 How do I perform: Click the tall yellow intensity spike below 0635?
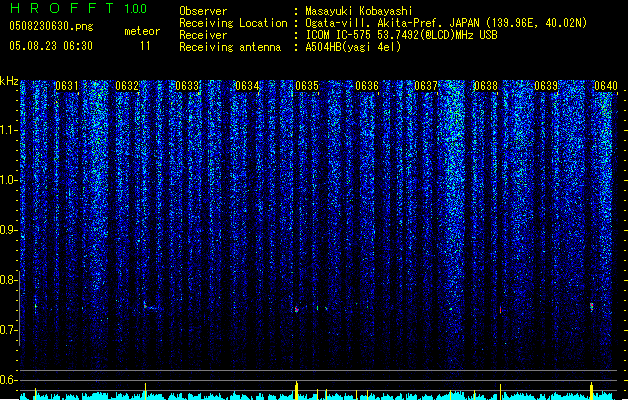coord(296,390)
